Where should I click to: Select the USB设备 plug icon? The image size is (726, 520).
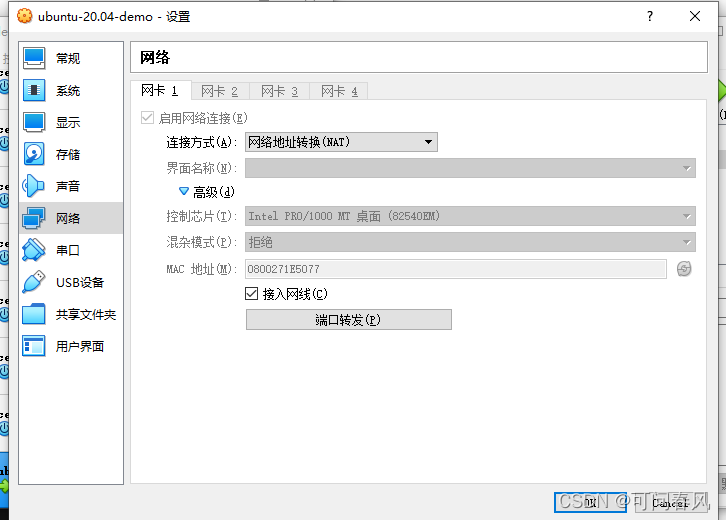click(34, 282)
